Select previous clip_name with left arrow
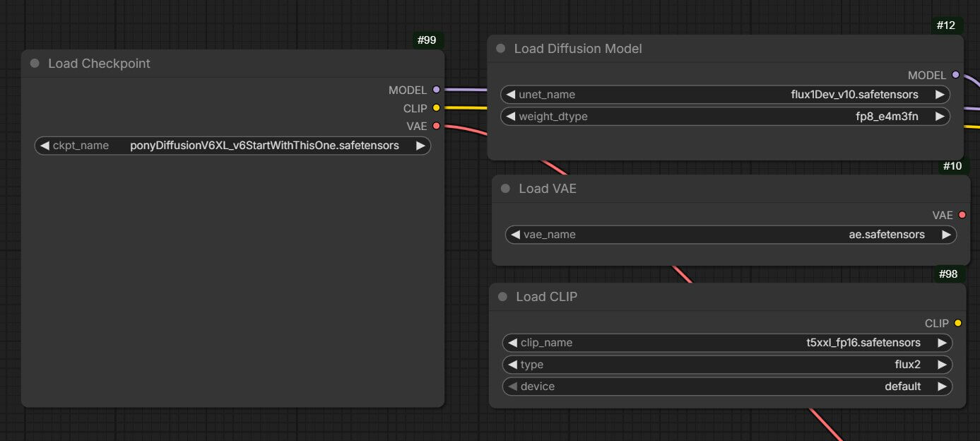 [512, 343]
